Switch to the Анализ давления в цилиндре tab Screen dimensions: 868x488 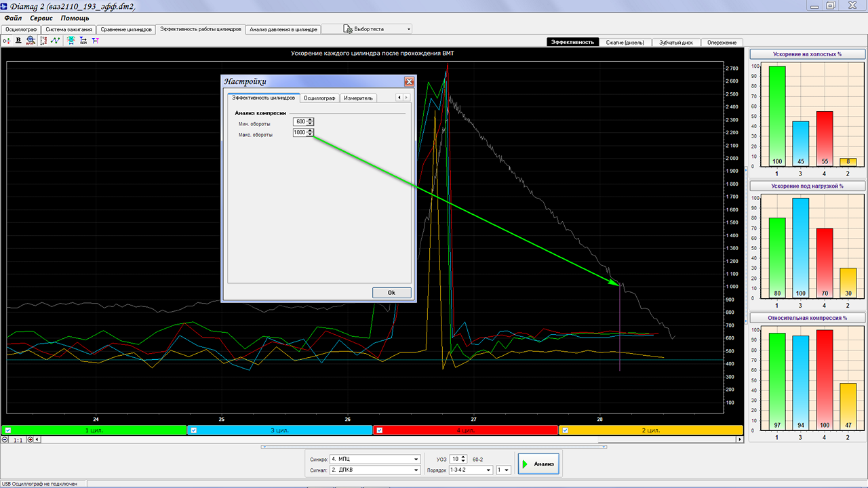coord(283,30)
